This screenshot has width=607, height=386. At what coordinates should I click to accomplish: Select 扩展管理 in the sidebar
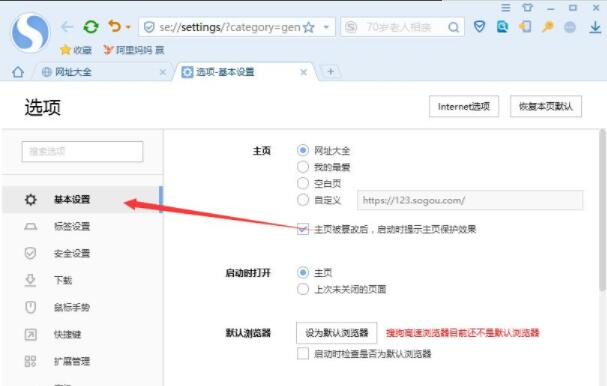82,361
